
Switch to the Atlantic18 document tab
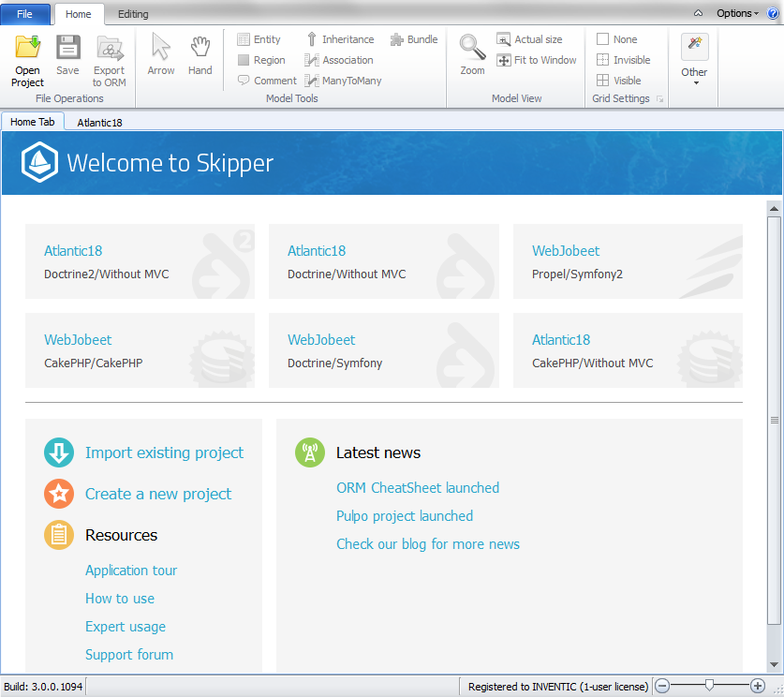tap(99, 123)
